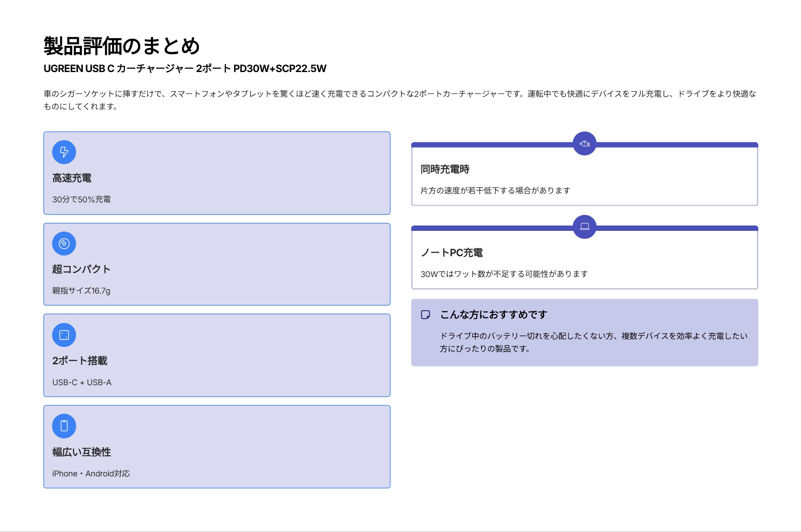This screenshot has height=532, width=801.
Task: Click the 製品評価のまとめ page title
Action: click(x=121, y=46)
